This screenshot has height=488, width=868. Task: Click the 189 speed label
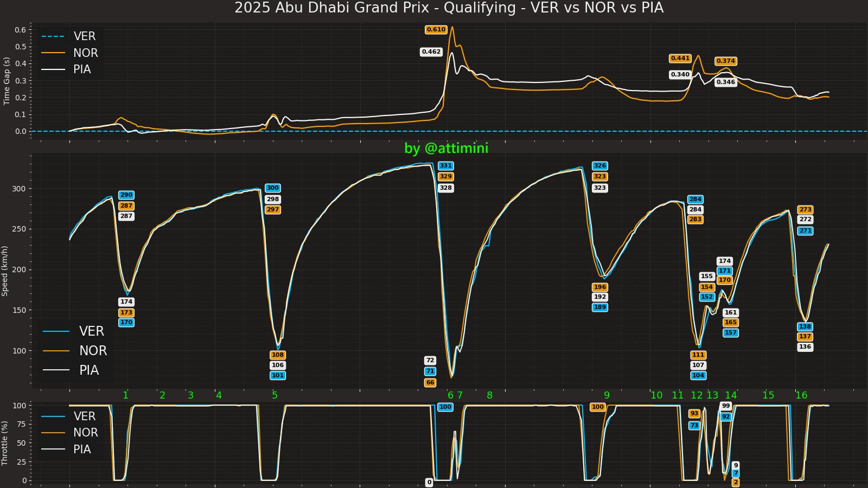(600, 307)
